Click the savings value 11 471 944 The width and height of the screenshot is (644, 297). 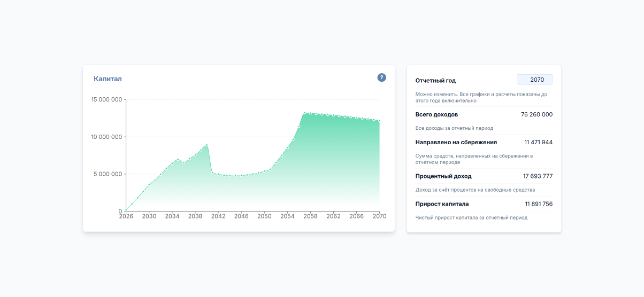538,142
